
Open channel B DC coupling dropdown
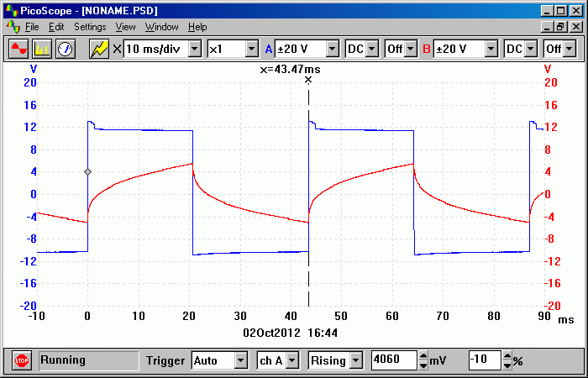532,49
